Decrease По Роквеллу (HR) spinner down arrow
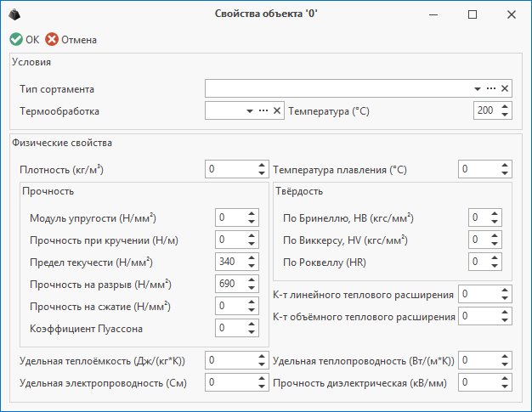 click(495, 266)
